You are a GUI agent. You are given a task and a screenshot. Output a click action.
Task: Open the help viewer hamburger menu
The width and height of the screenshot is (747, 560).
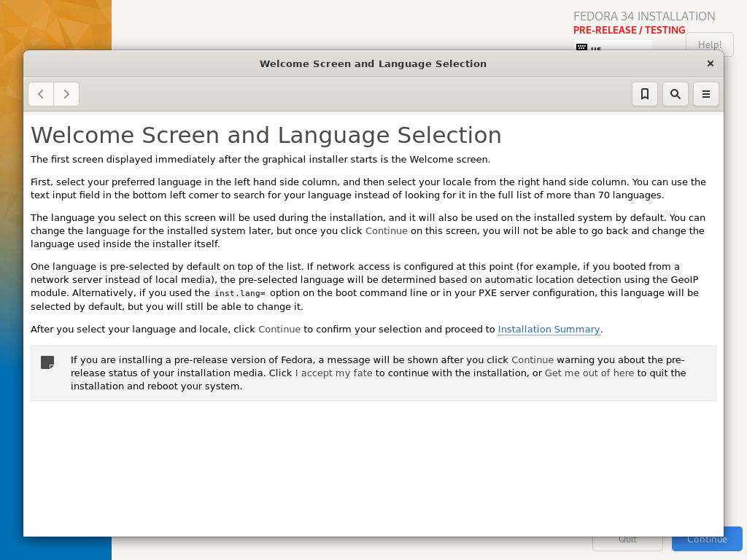(x=705, y=94)
